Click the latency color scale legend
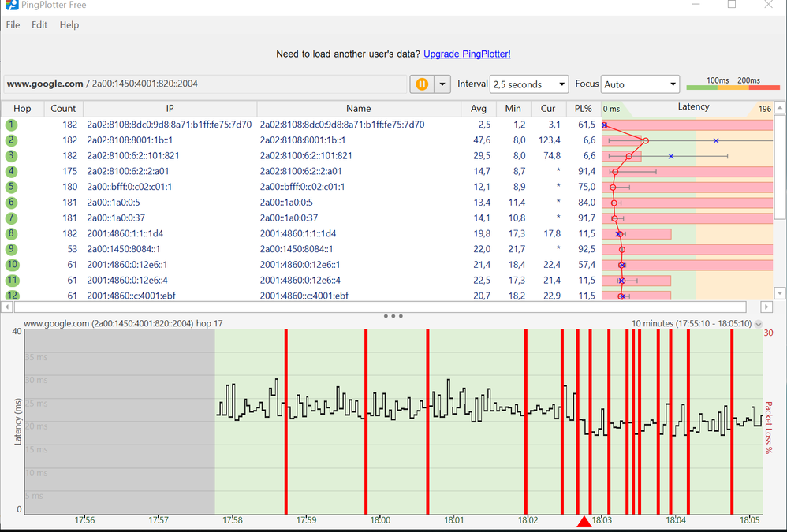 (733, 84)
